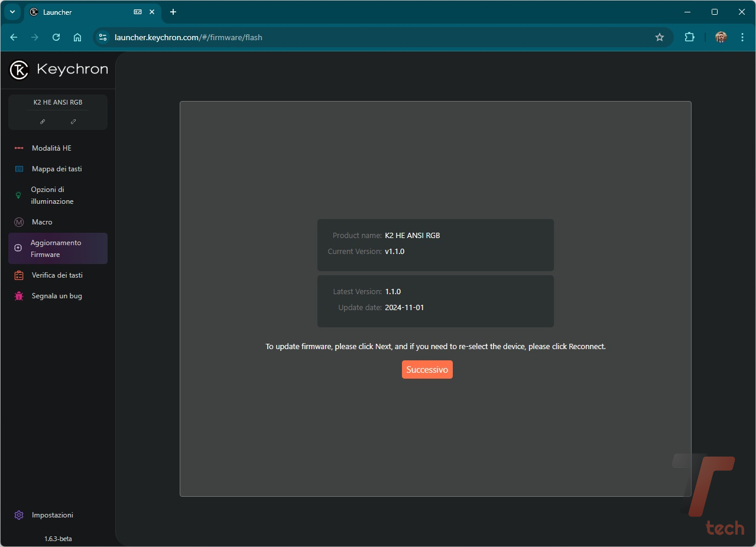Open the browser extensions menu
756x547 pixels.
coord(689,37)
